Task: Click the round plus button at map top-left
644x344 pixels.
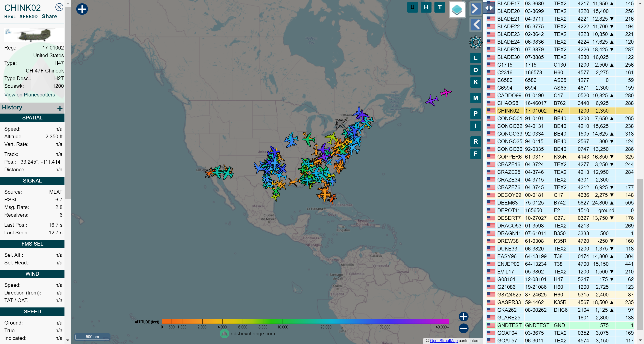Action: [x=82, y=9]
